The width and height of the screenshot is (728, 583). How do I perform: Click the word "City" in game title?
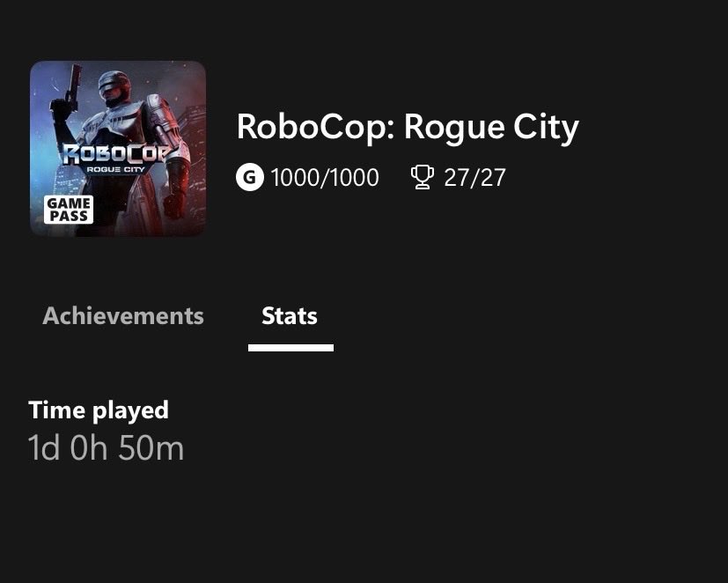[548, 128]
